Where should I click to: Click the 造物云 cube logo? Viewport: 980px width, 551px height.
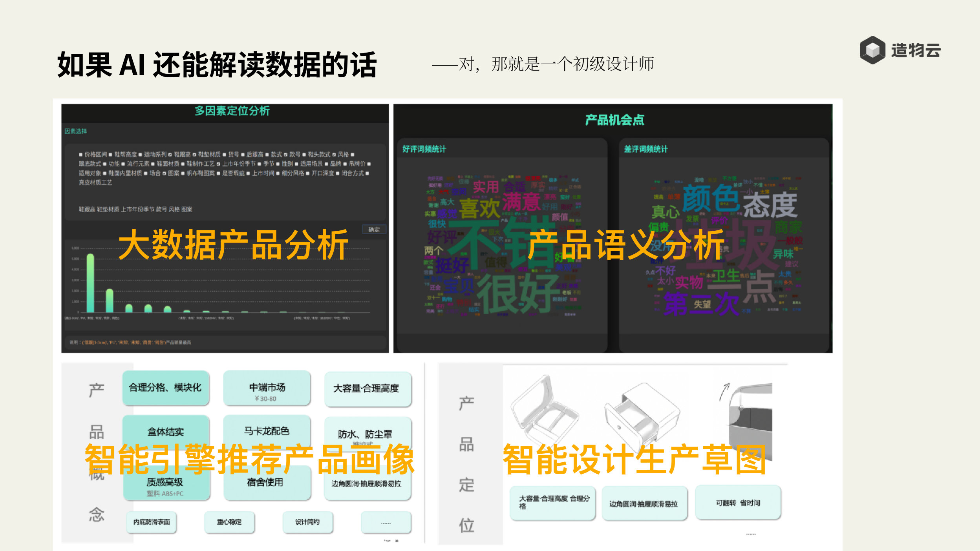pyautogui.click(x=872, y=50)
